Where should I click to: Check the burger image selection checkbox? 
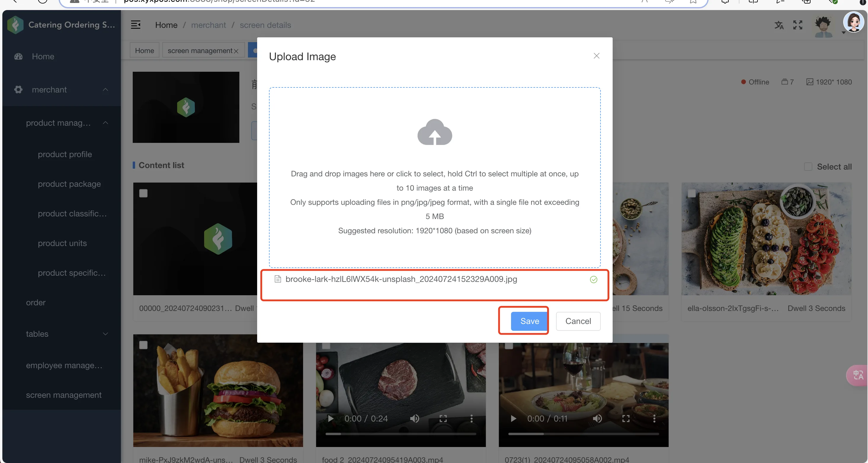click(144, 345)
